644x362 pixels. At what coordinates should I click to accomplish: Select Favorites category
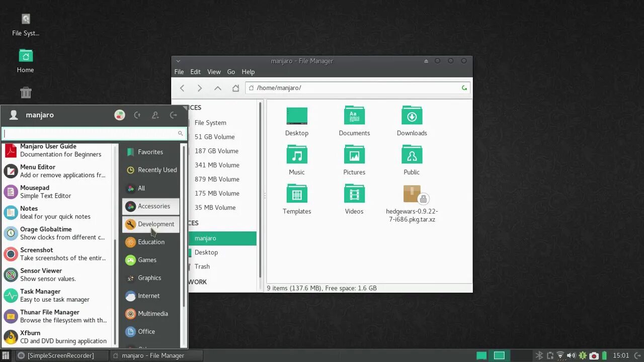point(151,152)
